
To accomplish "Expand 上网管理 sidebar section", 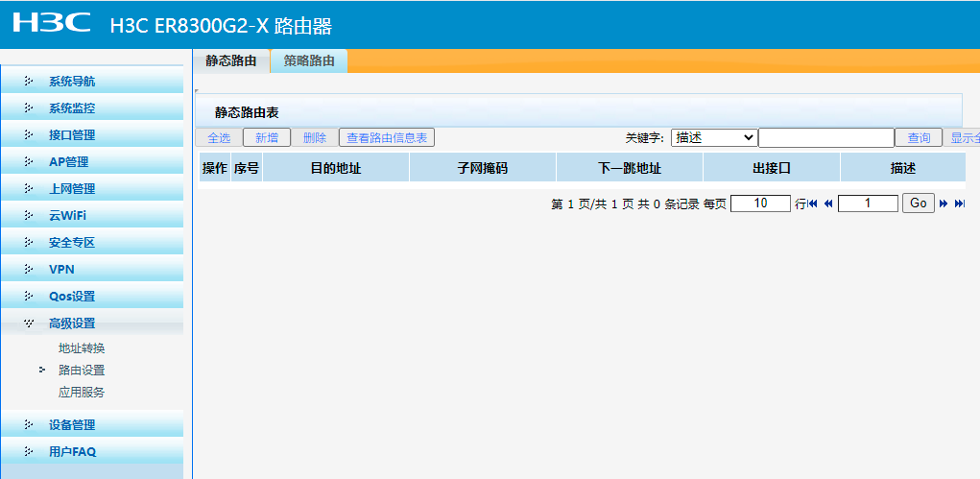I will [x=92, y=189].
